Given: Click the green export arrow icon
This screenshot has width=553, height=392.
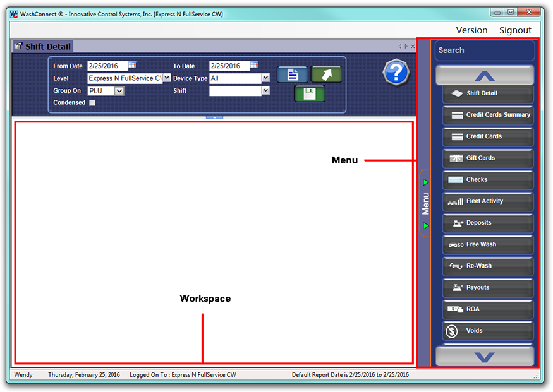Looking at the screenshot, I should 326,74.
